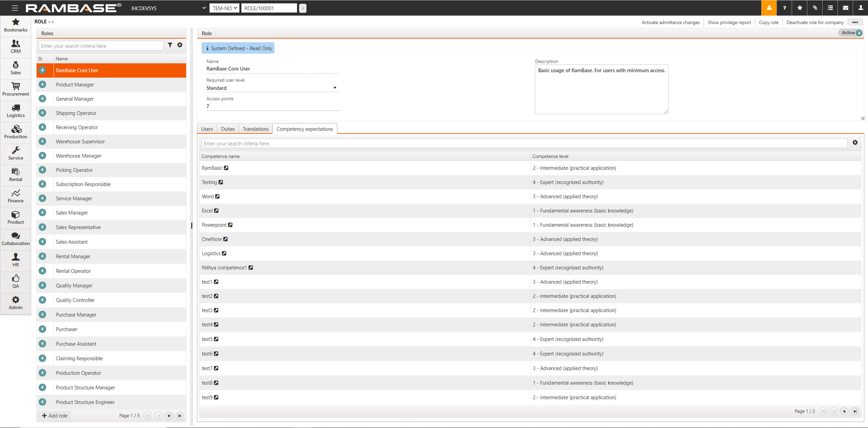
Task: Open the Logistics truck icon
Action: click(16, 108)
